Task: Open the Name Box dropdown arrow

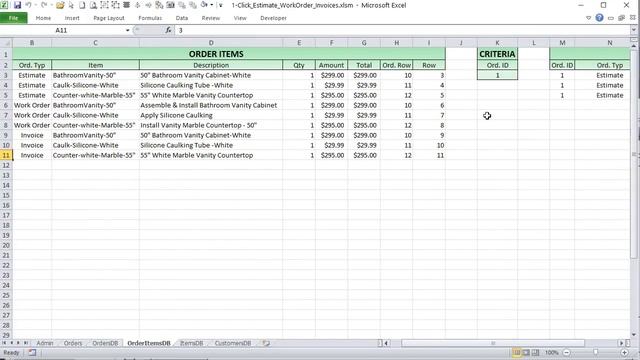Action: [127, 30]
